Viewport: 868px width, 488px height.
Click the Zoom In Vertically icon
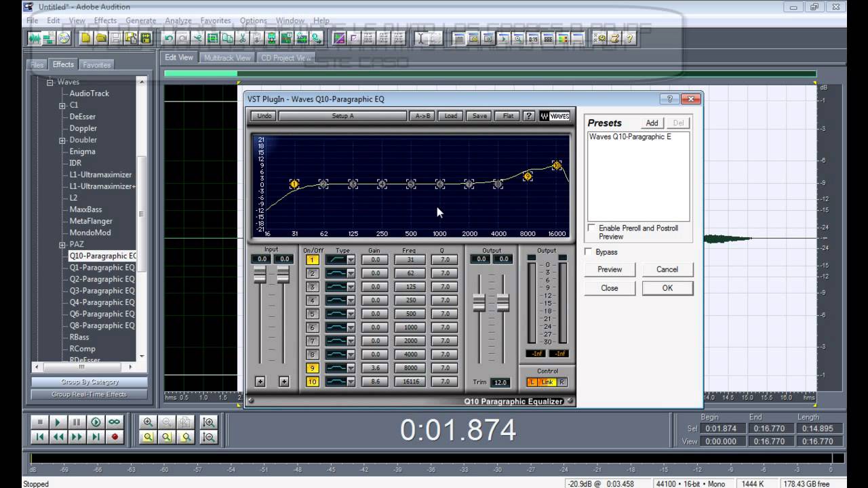209,422
